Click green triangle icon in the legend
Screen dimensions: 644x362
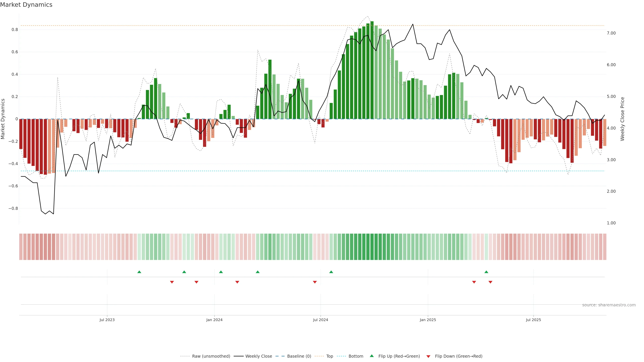372,356
